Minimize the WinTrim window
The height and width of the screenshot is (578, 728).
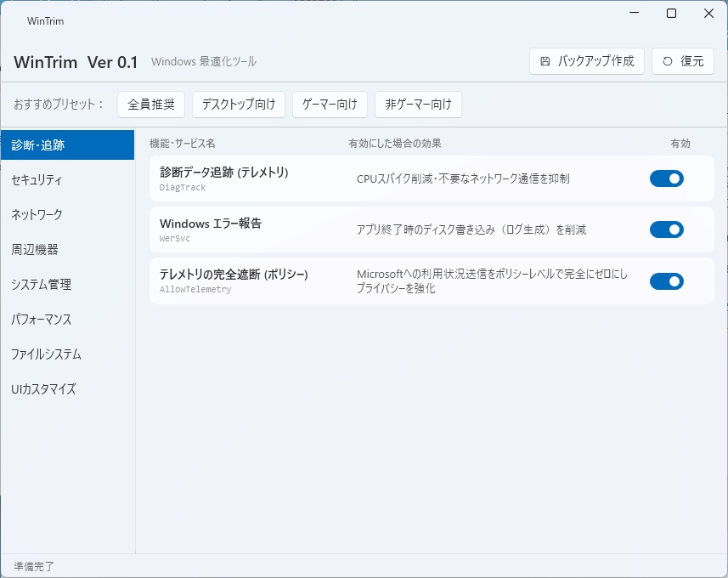point(635,13)
